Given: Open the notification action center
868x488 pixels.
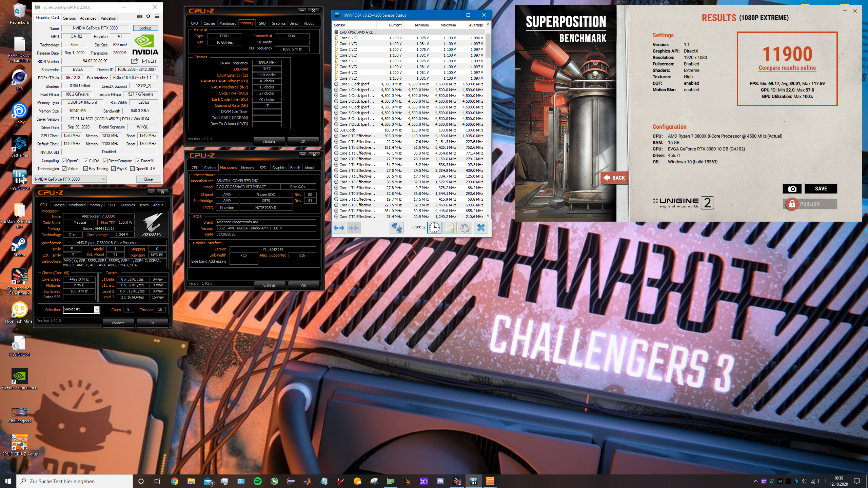Looking at the screenshot, I should pos(857,481).
